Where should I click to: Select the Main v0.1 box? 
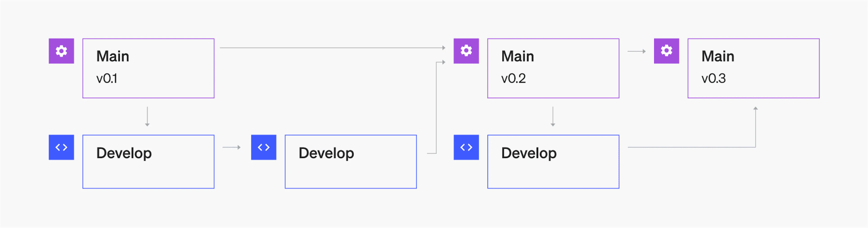click(148, 68)
